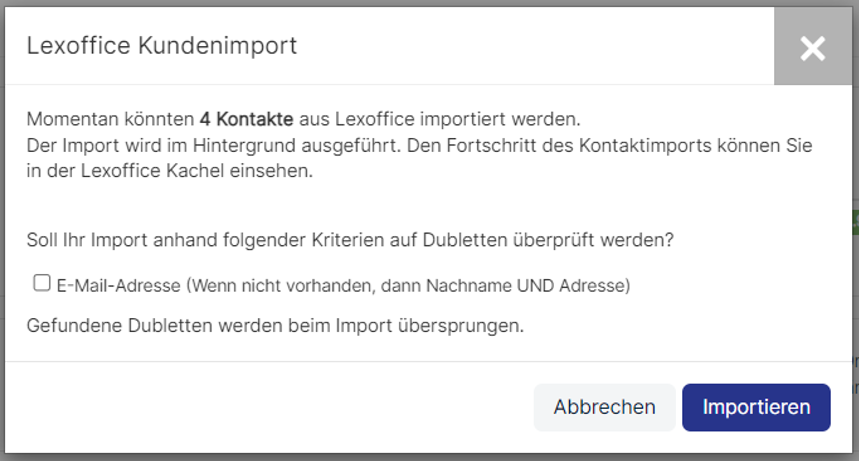The width and height of the screenshot is (859, 461).
Task: Click the E-Mail-Adresse checkbox label text
Action: coord(343,286)
